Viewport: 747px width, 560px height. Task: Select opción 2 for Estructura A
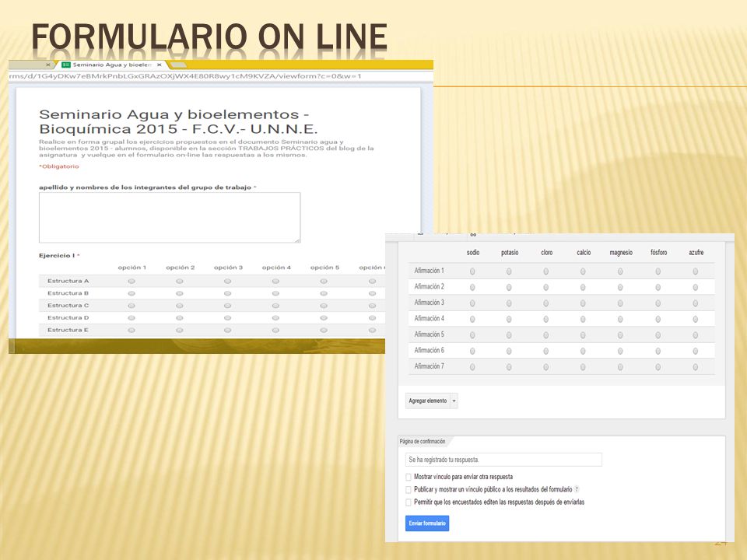(x=180, y=281)
